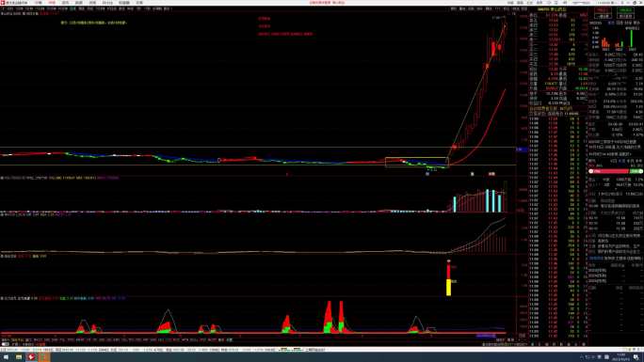The image size is (644, 362).
Task: Click the purple horizontal scrollbar thumb under chart
Action: [486, 336]
